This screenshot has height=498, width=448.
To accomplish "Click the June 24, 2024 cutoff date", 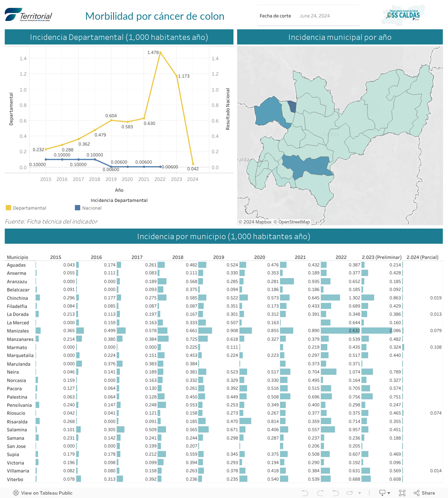I will coord(315,16).
